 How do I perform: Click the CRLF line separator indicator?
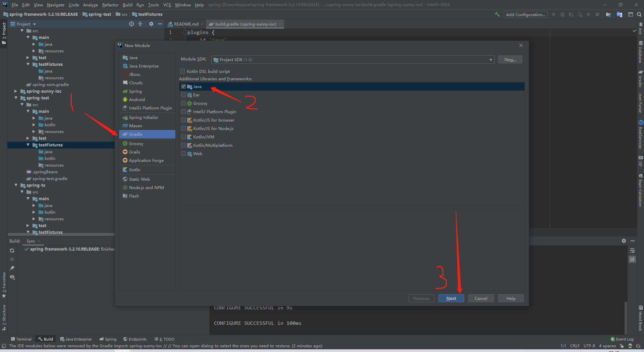point(575,346)
